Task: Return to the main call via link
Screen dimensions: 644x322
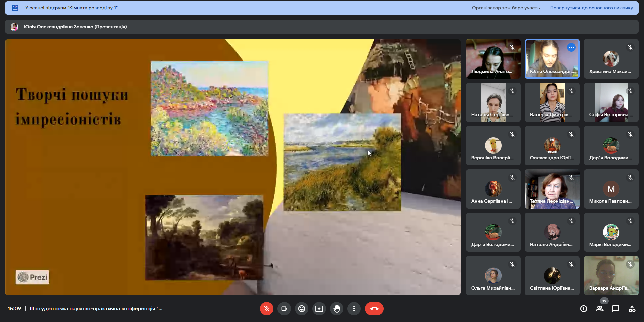Action: click(591, 8)
